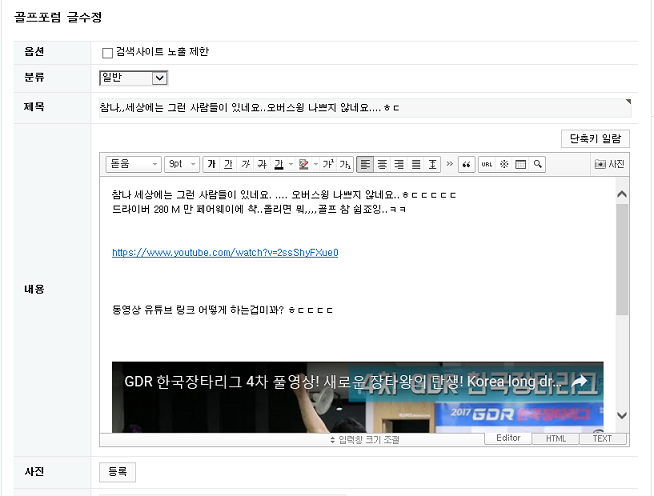Image resolution: width=654 pixels, height=496 pixels.
Task: Click the 단축키 일람 button
Action: (595, 139)
